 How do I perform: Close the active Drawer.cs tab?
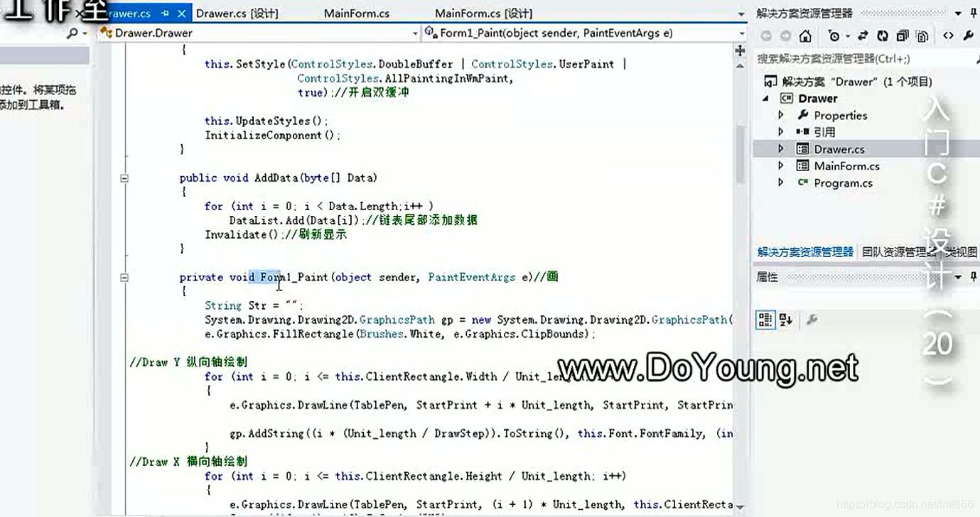click(x=182, y=13)
